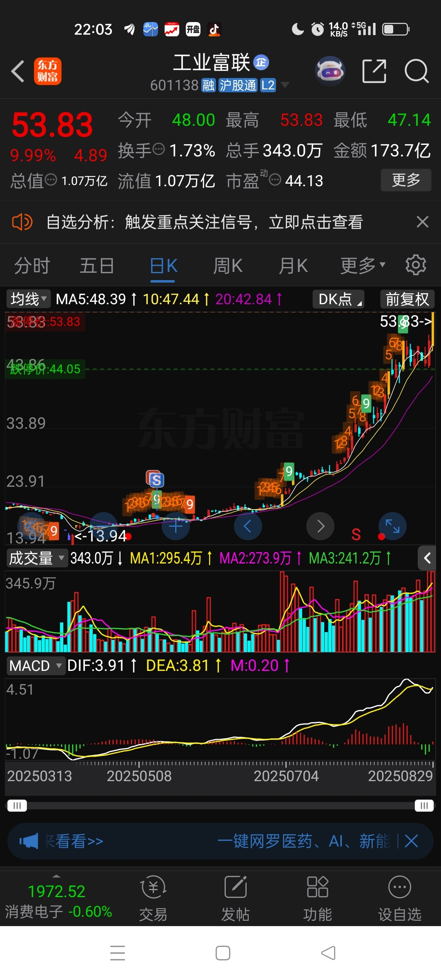Tap Android home button
441x980 pixels.
click(x=223, y=953)
